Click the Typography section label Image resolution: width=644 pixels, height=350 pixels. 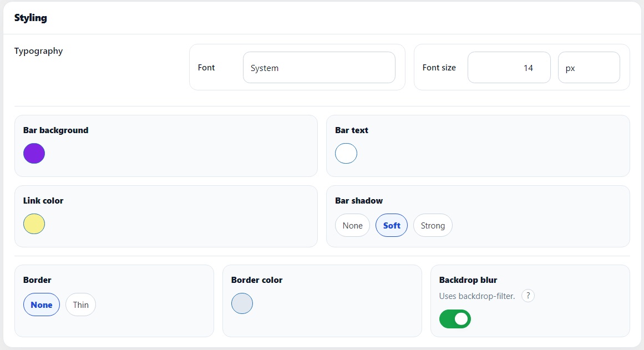tap(38, 51)
